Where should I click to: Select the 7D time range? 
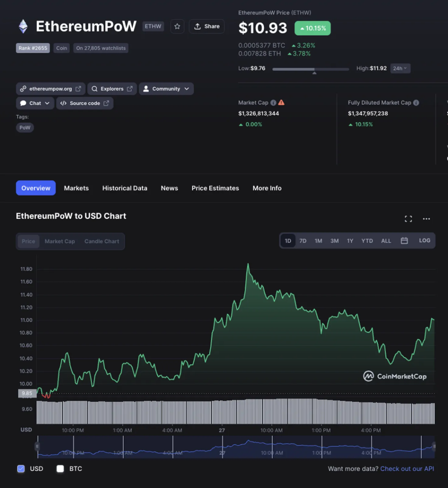pos(303,241)
